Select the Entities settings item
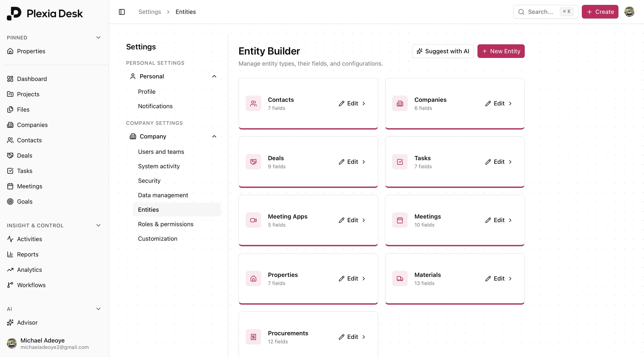The image size is (644, 357). point(177,210)
